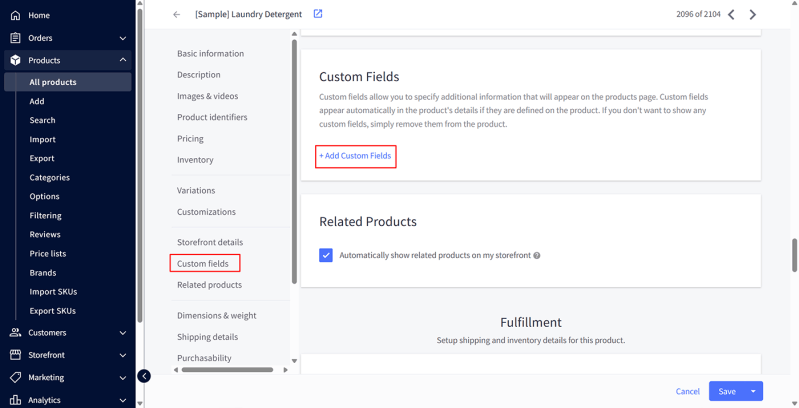Click the Marketing tag icon

[x=15, y=377]
